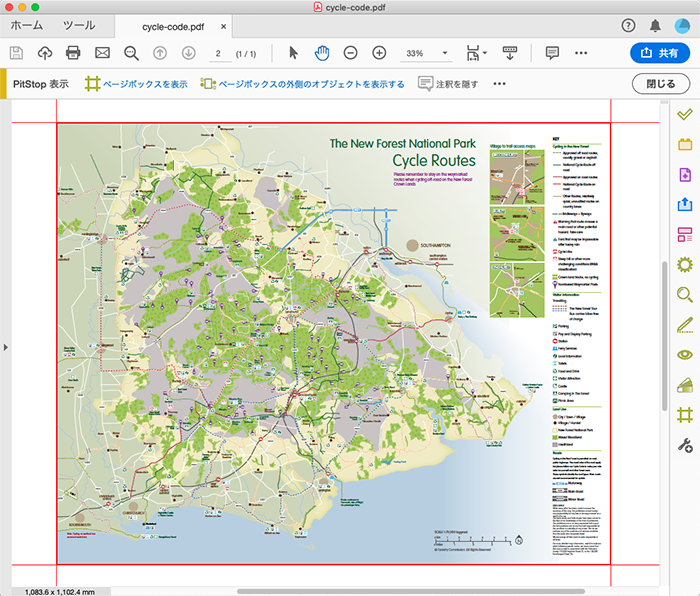Viewport: 700px width, 596px height.
Task: Open the blue export share panel icon
Action: coord(685,204)
